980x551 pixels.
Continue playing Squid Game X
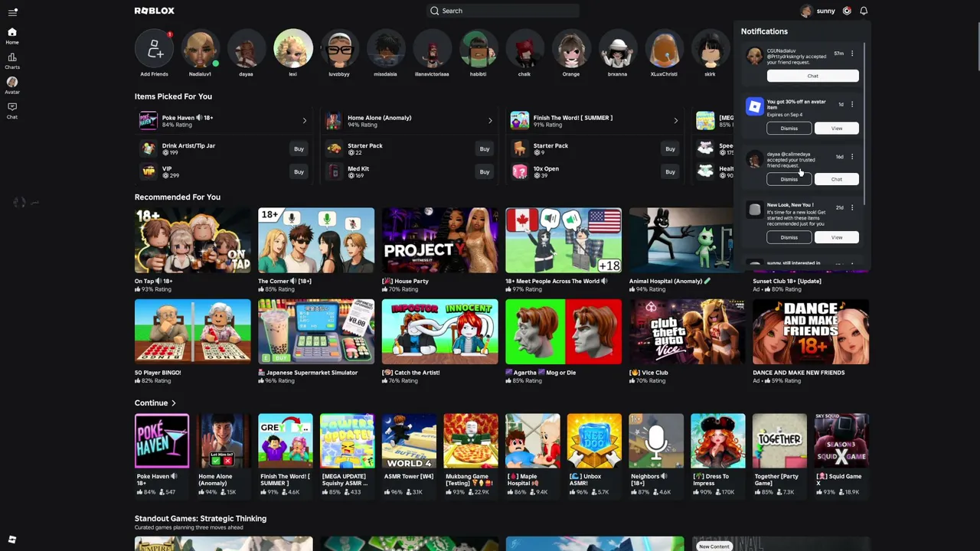[841, 441]
